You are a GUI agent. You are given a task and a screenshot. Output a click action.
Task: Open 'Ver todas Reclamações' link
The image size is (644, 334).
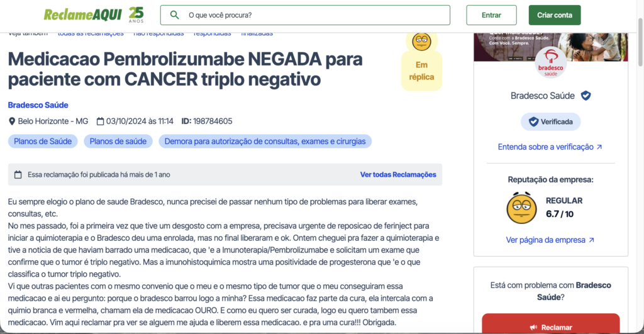click(397, 175)
